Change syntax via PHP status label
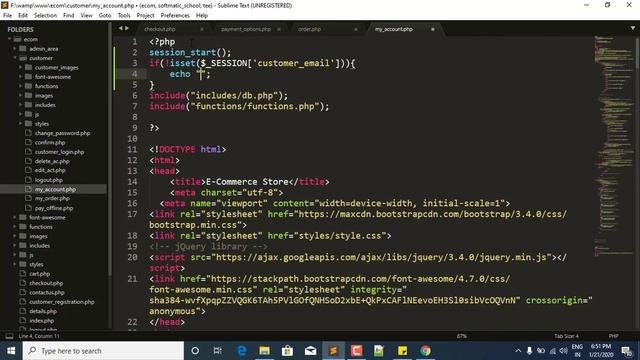Screen dimensions: 640x360 point(613,336)
